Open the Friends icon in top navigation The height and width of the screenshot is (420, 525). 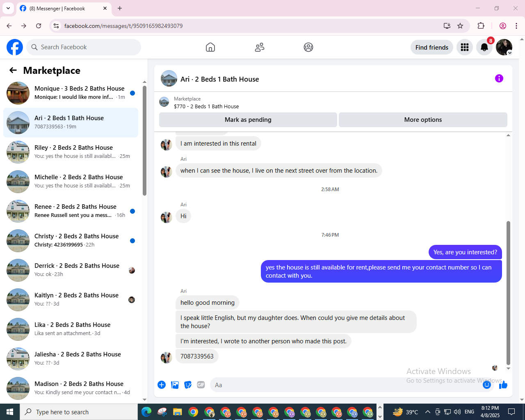point(260,47)
